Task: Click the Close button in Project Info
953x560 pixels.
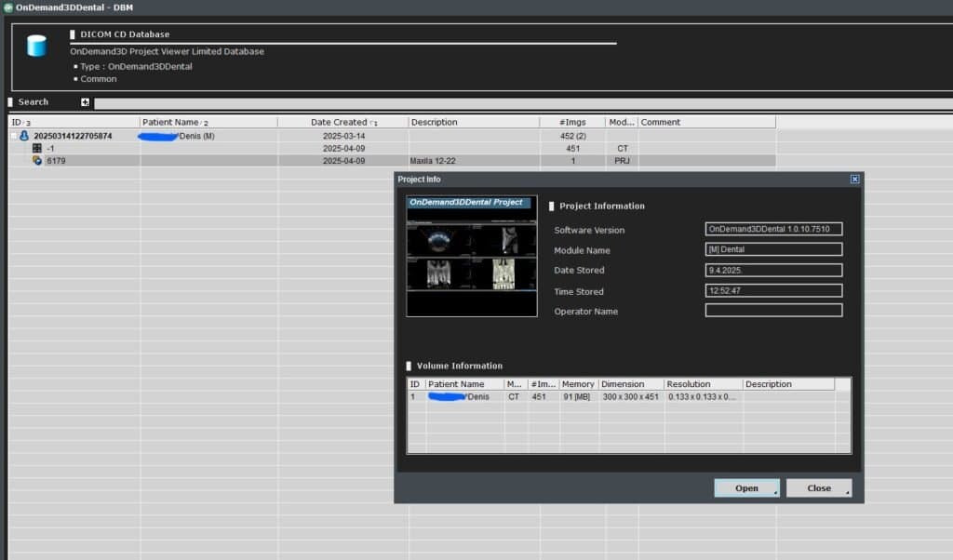Action: [x=819, y=487]
